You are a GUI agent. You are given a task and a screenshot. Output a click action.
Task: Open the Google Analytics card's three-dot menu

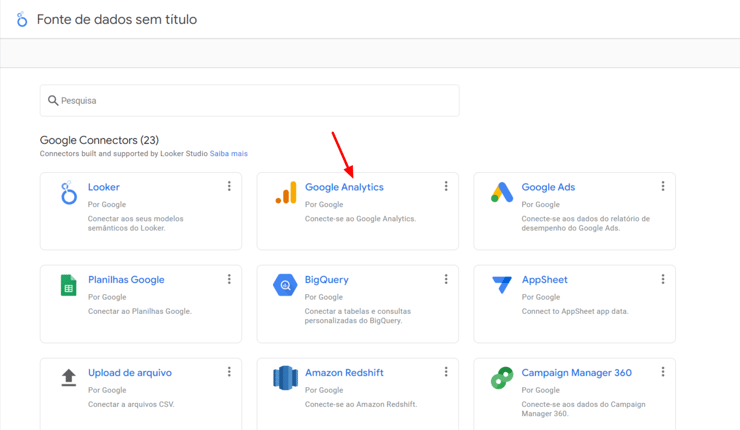446,186
